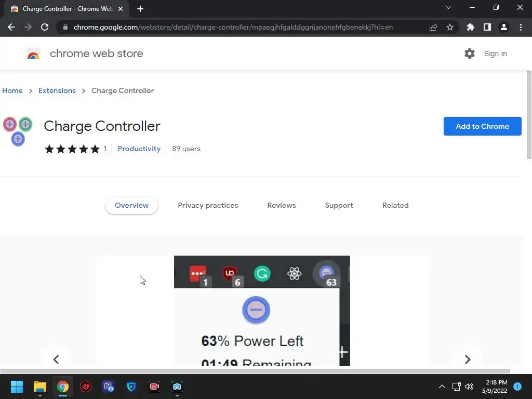
Task: Switch to the Reviews tab
Action: [282, 206]
